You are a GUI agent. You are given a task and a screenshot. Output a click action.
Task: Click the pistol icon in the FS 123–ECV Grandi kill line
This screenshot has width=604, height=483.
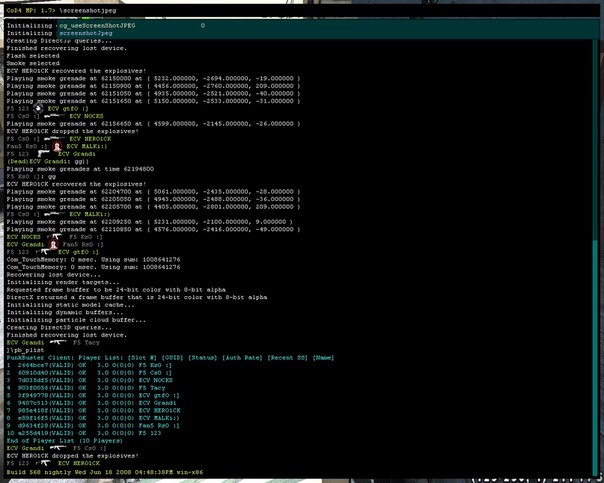pyautogui.click(x=43, y=154)
